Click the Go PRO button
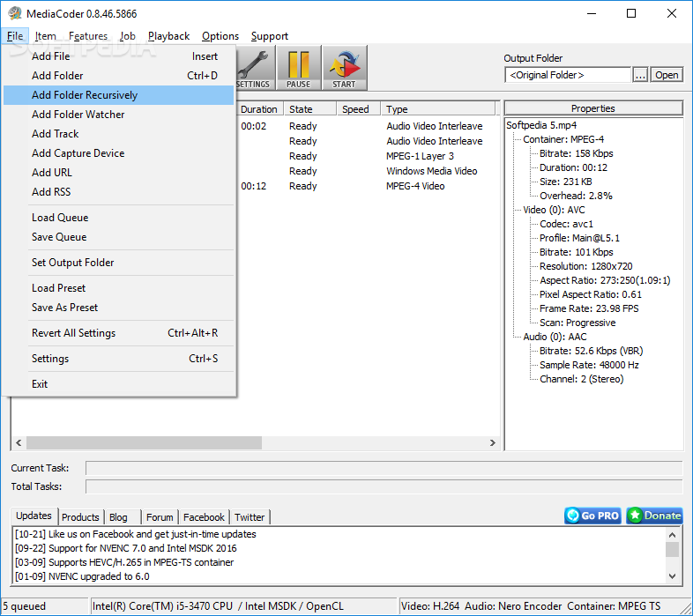 pos(592,516)
